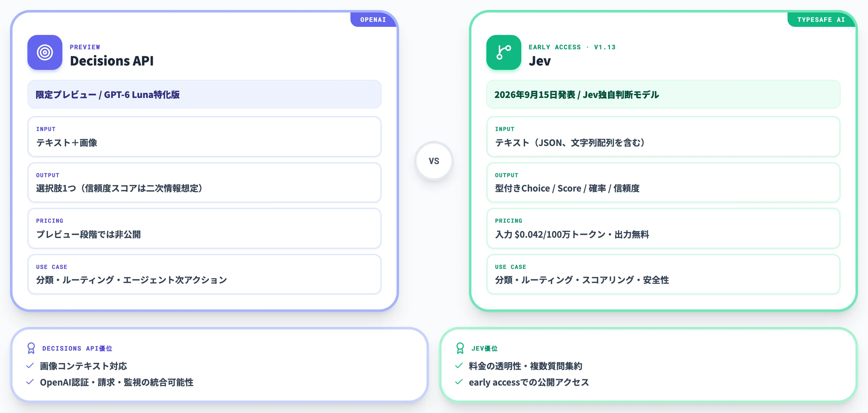Click the Decisions API target icon
Viewport: 868px width, 413px height.
[x=45, y=52]
